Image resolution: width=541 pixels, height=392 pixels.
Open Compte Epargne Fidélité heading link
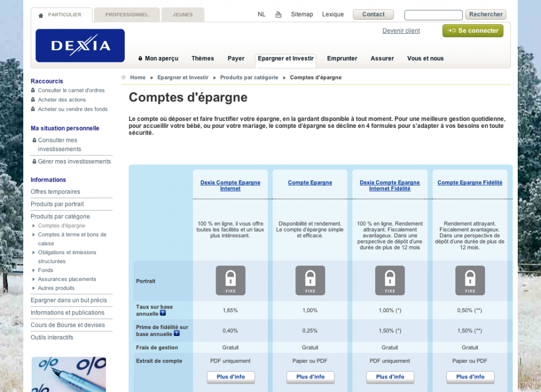pyautogui.click(x=470, y=183)
